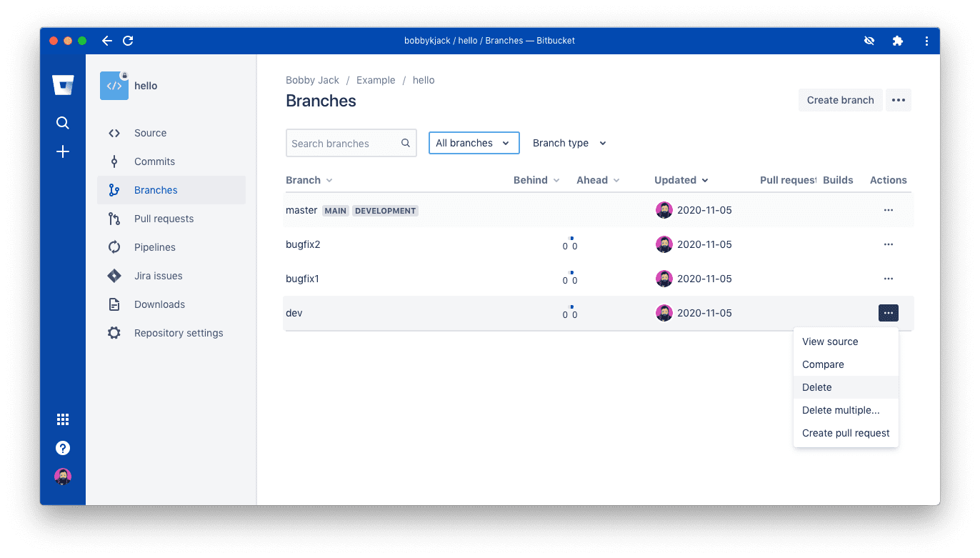Follow Example breadcrumb link
The image size is (980, 558).
pos(376,80)
